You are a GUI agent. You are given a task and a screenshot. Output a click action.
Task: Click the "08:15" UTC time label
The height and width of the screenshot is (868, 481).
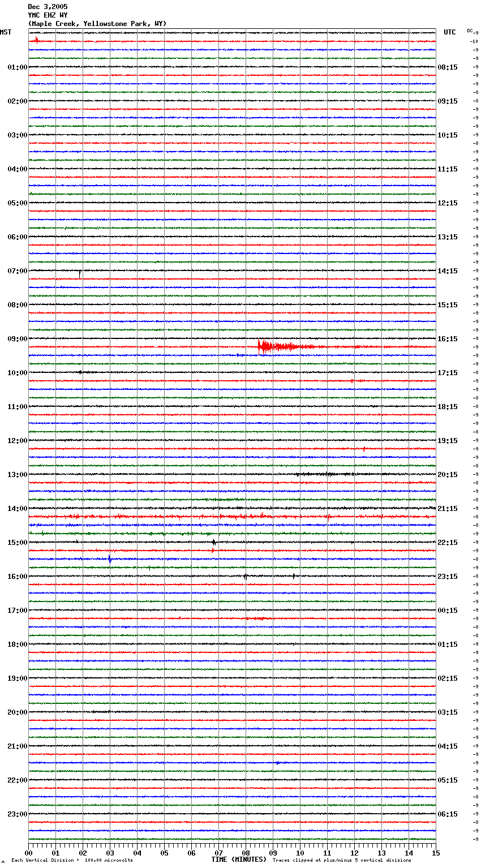click(448, 67)
